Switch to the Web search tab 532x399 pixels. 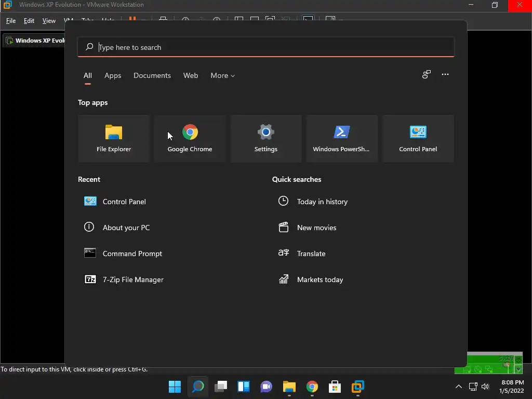191,76
